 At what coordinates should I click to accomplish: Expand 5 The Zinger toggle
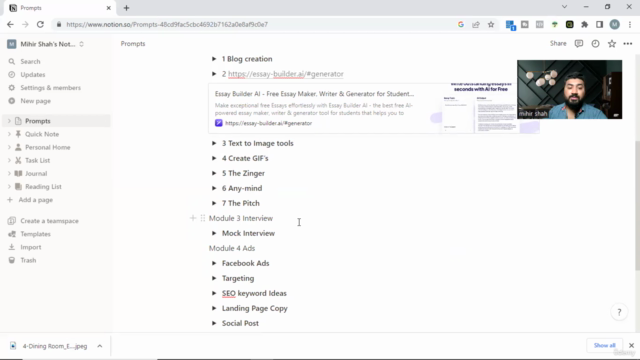[214, 173]
